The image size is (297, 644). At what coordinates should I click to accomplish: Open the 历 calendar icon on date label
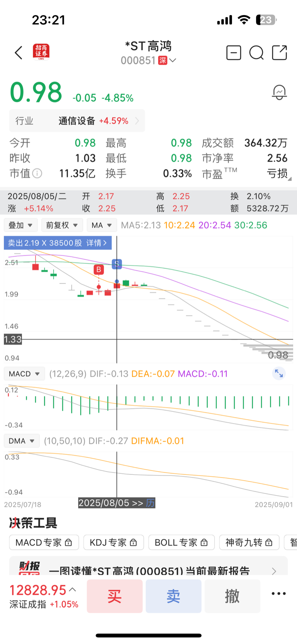coord(150,503)
